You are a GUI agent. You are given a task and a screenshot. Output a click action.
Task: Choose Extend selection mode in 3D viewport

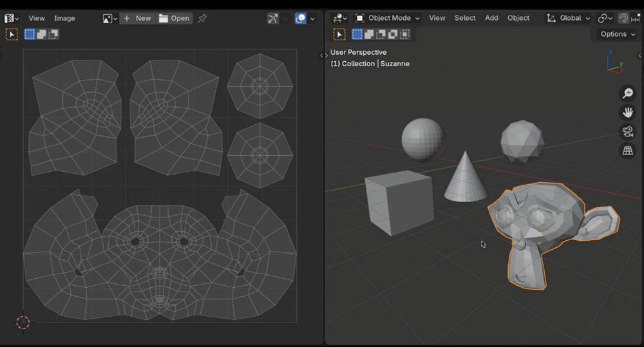click(369, 34)
